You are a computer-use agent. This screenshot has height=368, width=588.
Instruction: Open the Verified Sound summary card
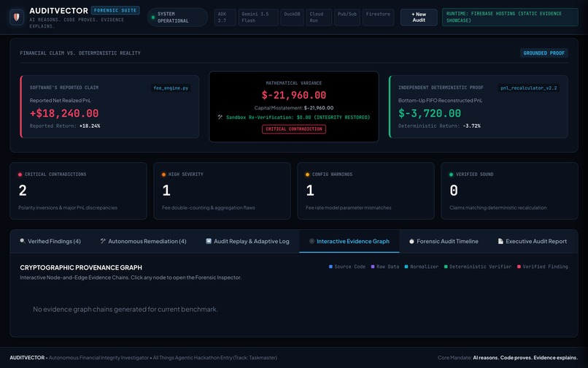(x=509, y=191)
